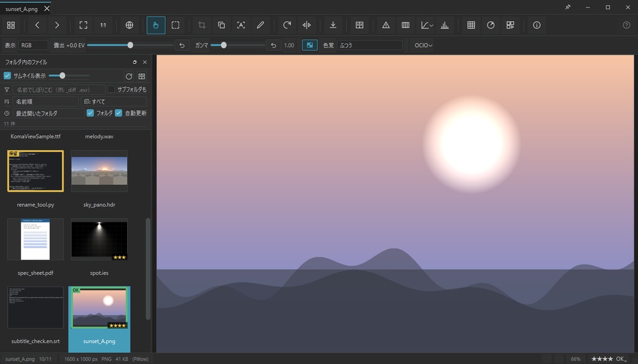Toggle the checkerboard background button

(310, 45)
